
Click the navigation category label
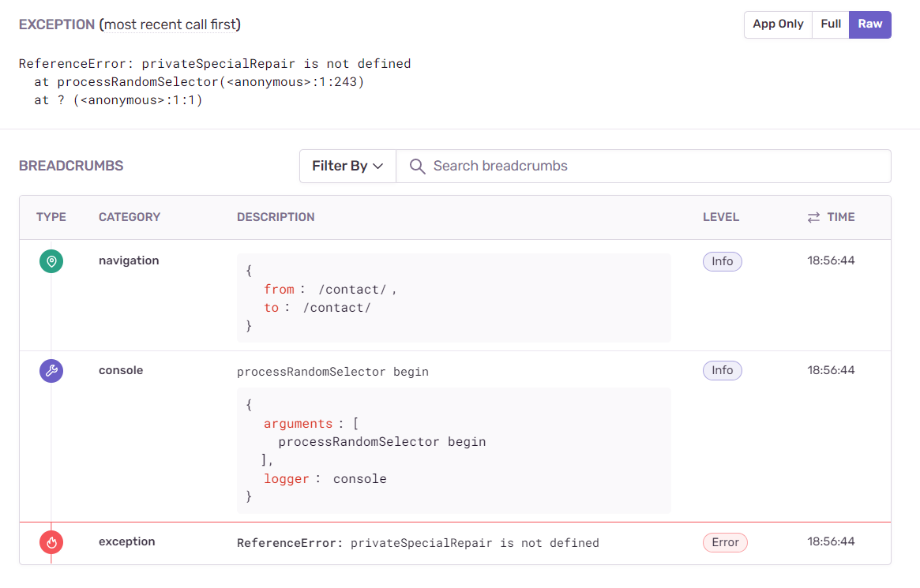pos(129,260)
